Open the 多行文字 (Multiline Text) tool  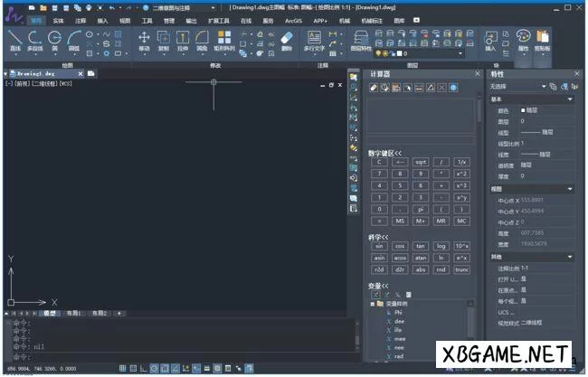(314, 40)
